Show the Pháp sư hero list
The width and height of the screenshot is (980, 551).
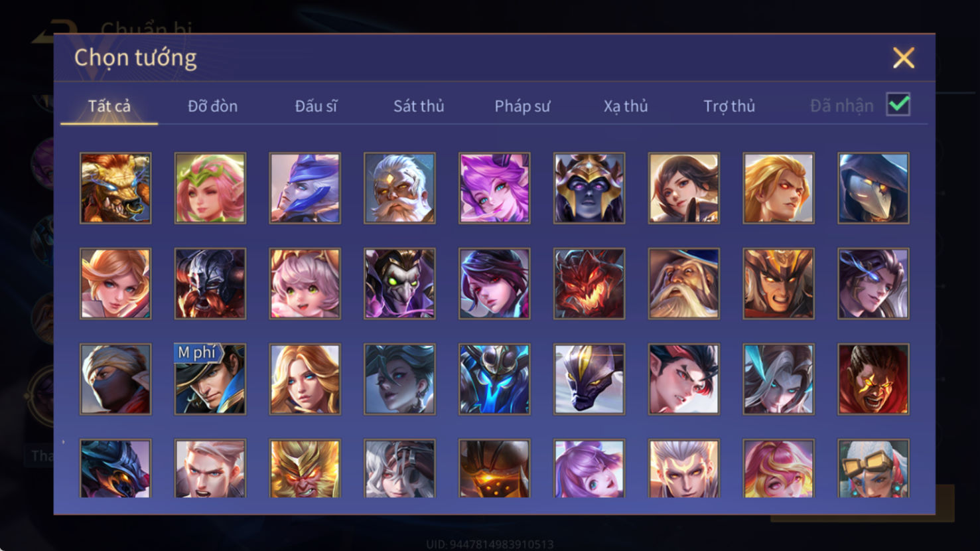[522, 106]
